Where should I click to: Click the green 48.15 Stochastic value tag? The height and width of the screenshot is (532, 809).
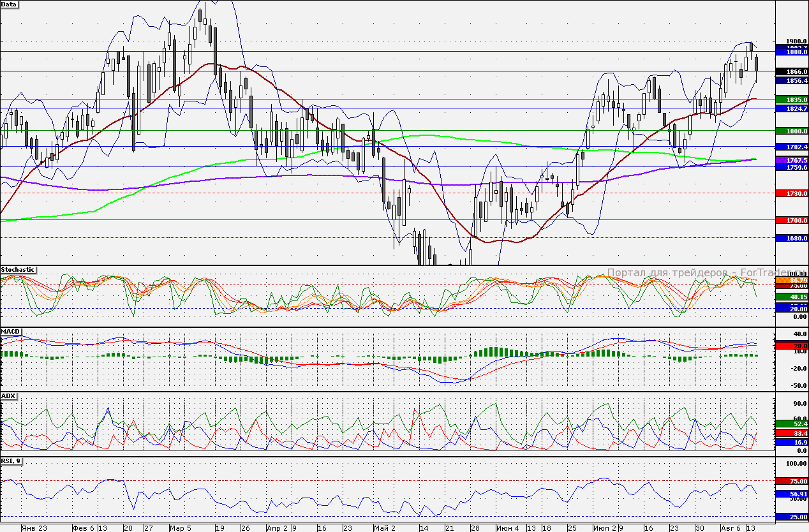(x=791, y=297)
